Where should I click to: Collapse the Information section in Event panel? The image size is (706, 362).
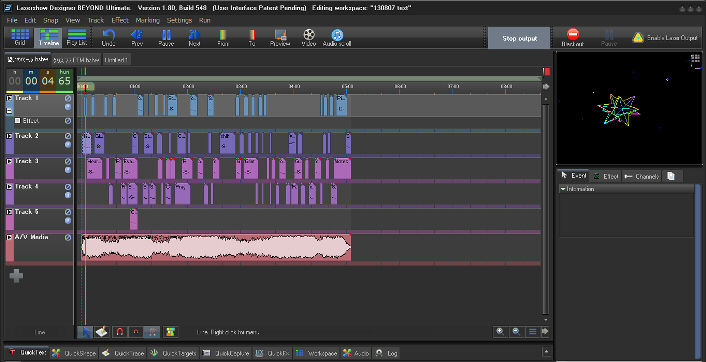click(563, 189)
